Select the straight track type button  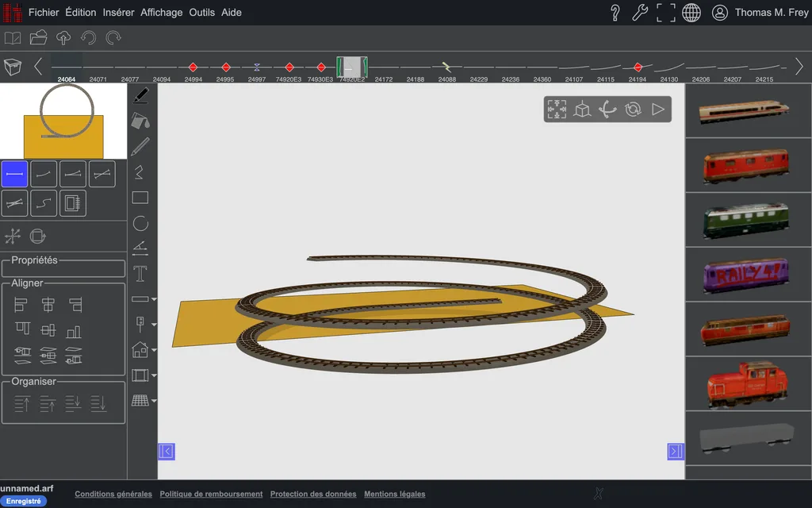point(14,174)
